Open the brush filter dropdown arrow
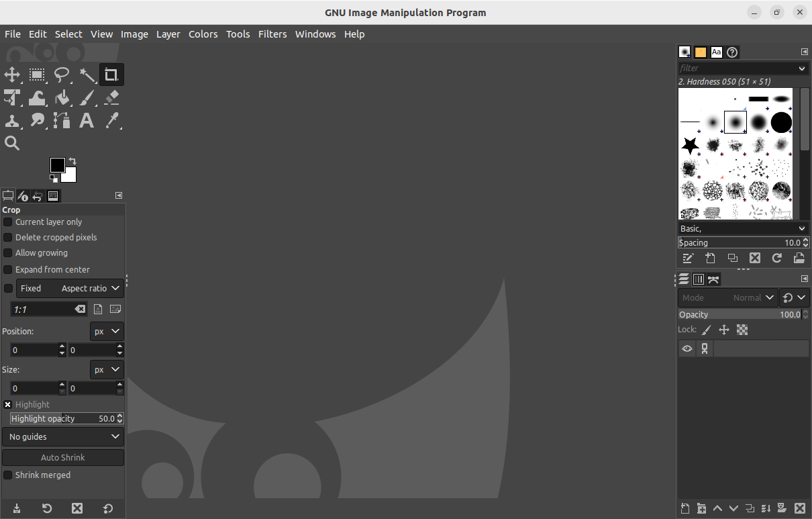Image resolution: width=812 pixels, height=519 pixels. click(x=802, y=68)
